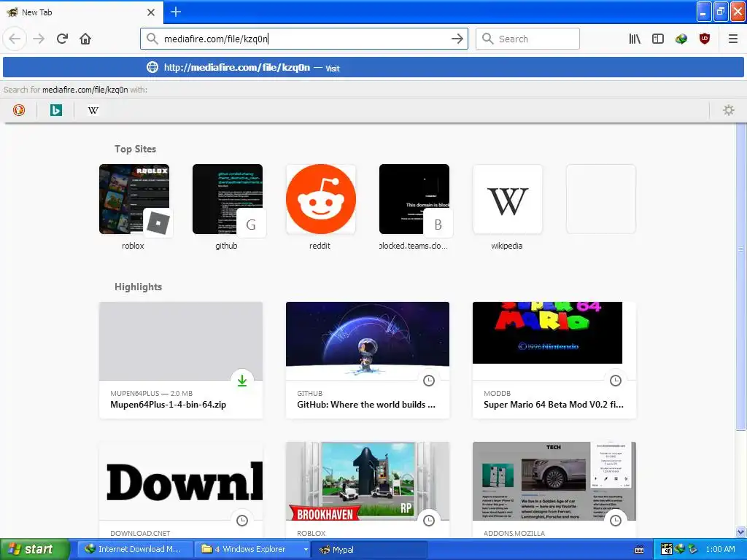This screenshot has width=747, height=560.
Task: Go back with the back arrow
Action: click(x=15, y=39)
